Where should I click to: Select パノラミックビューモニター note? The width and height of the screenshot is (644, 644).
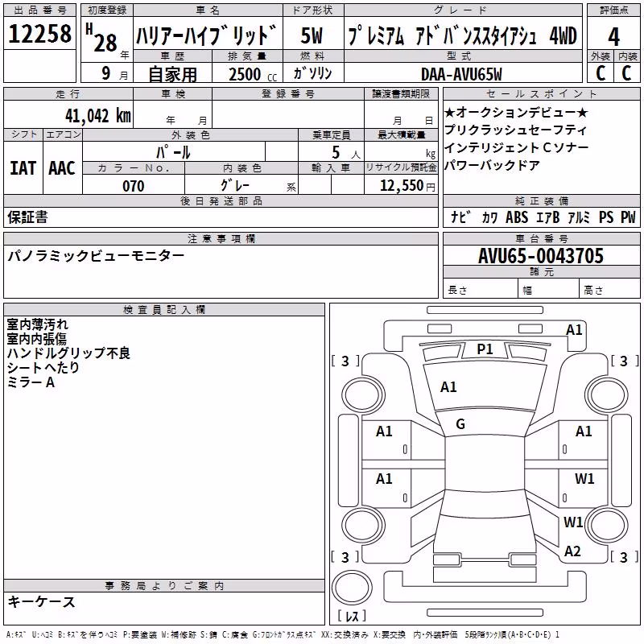click(96, 256)
